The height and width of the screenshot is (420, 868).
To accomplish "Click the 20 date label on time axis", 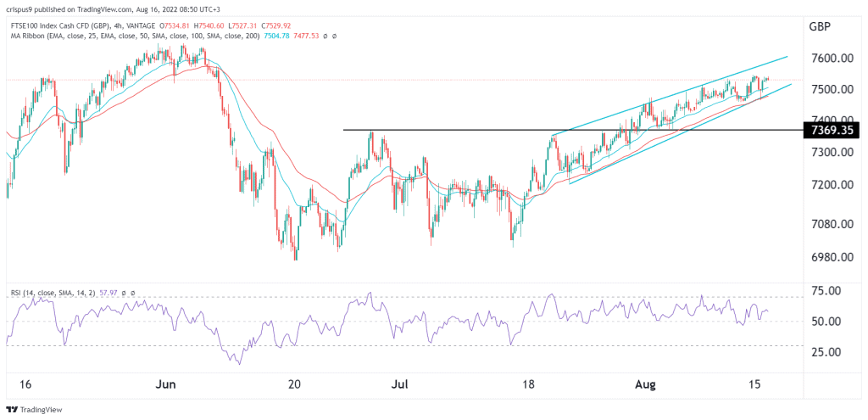I will point(294,384).
